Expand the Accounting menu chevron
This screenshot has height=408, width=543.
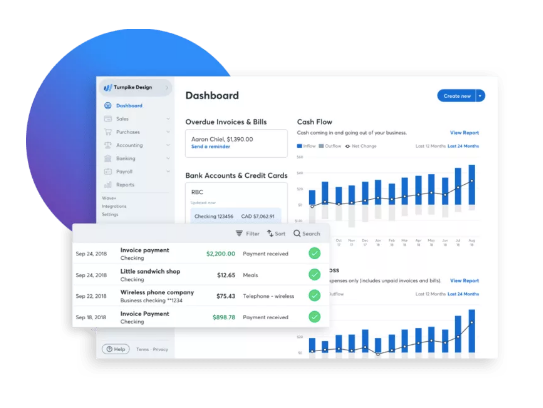pyautogui.click(x=168, y=145)
